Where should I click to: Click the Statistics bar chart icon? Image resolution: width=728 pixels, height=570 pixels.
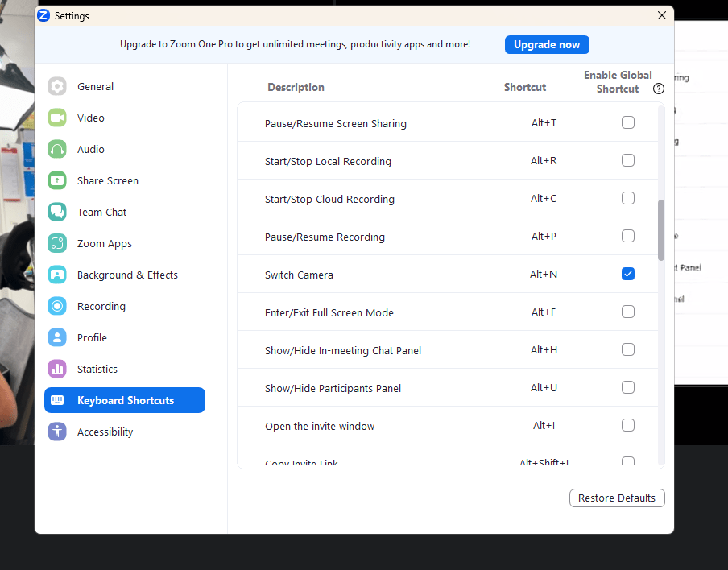pyautogui.click(x=57, y=369)
